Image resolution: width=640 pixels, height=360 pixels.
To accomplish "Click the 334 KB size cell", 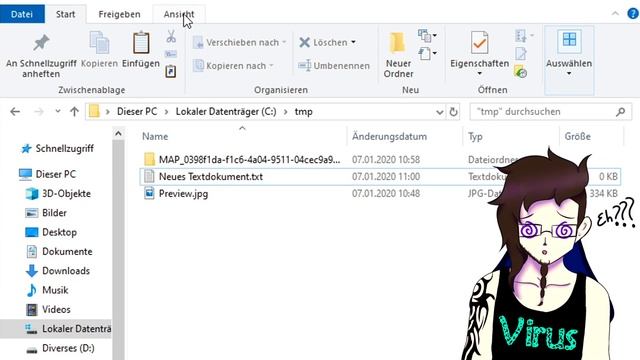I will coord(603,193).
